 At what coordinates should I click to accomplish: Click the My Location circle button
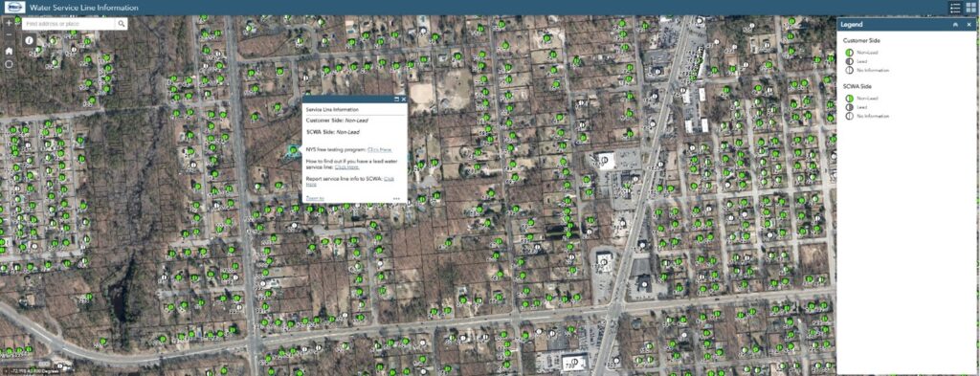click(x=9, y=64)
